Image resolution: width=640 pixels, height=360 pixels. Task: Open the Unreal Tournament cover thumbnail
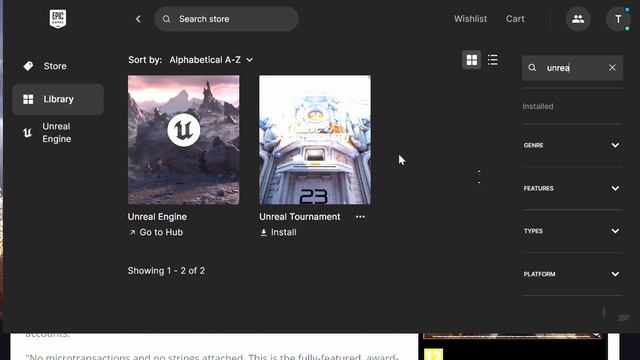(x=315, y=140)
